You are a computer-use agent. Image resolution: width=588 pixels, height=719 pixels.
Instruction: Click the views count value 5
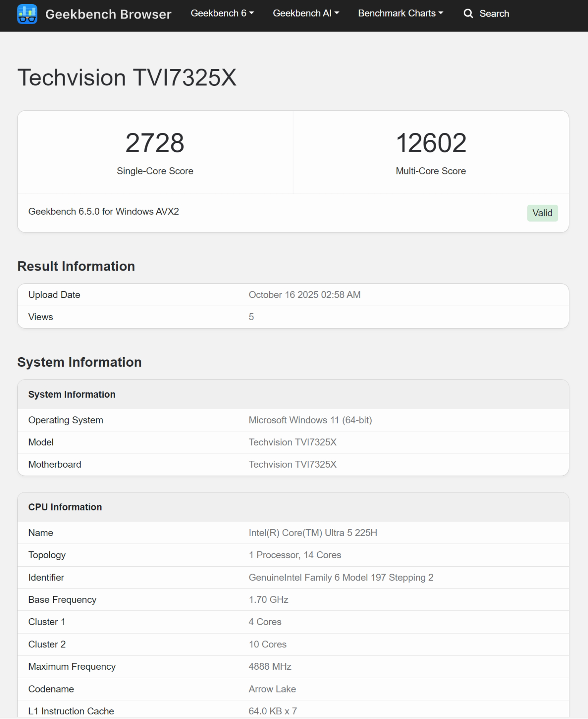click(x=251, y=317)
